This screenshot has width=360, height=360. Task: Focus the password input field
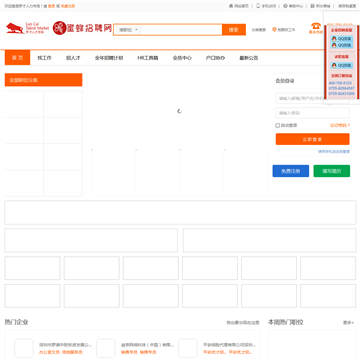[x=312, y=113]
